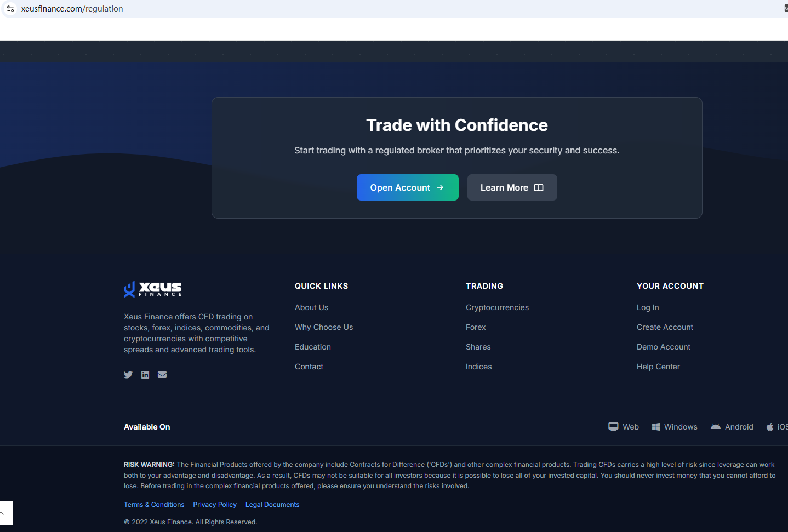The width and height of the screenshot is (788, 532).
Task: Open the Forex trading link
Action: (476, 327)
